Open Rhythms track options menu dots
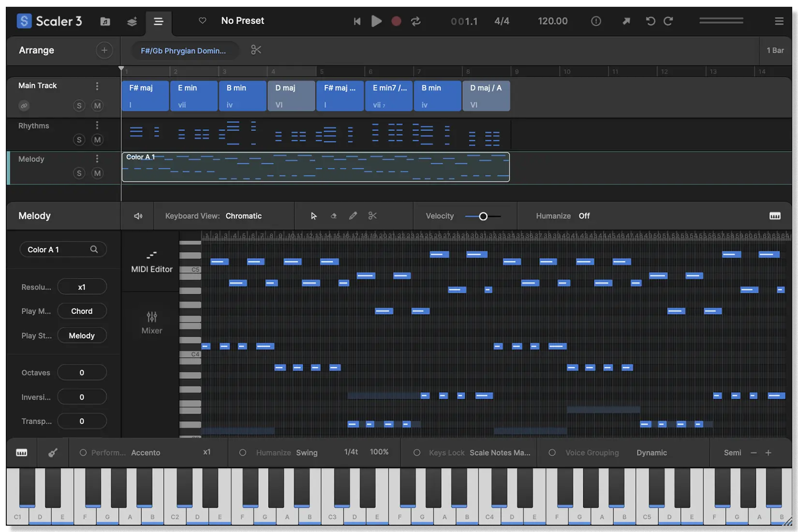 [97, 126]
